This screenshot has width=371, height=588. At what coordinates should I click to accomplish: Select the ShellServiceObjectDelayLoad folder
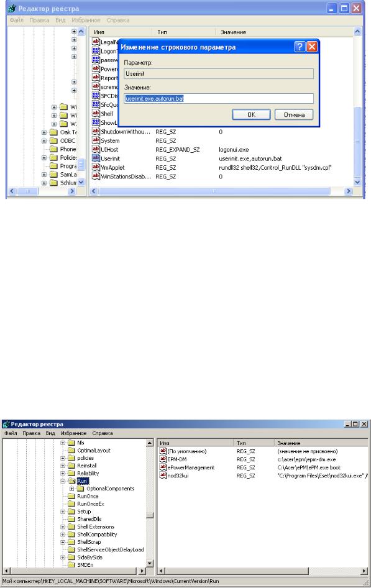111,549
